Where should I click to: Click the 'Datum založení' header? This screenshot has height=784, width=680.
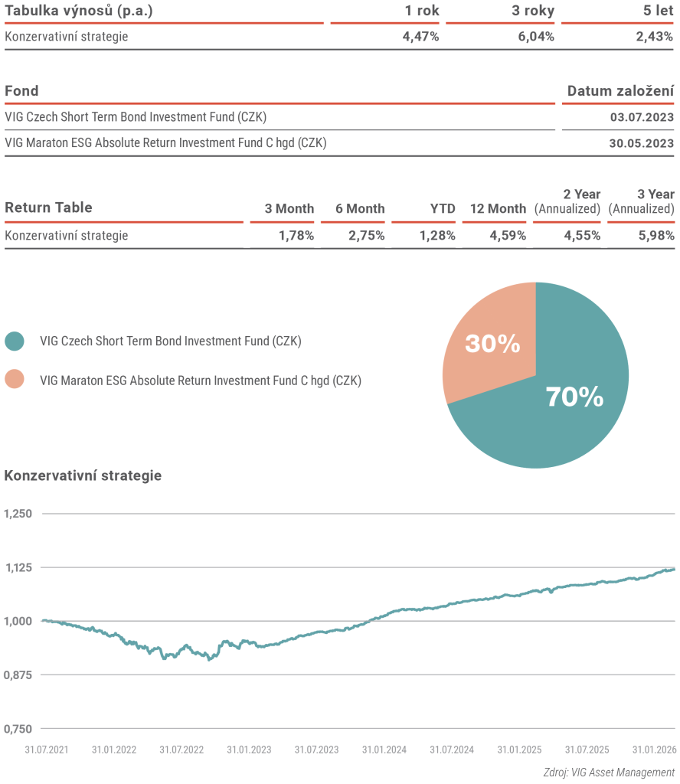[620, 91]
